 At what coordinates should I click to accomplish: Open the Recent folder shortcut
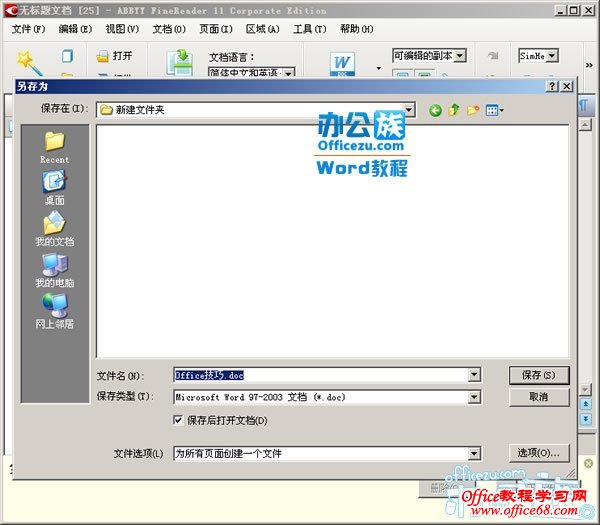pos(55,148)
